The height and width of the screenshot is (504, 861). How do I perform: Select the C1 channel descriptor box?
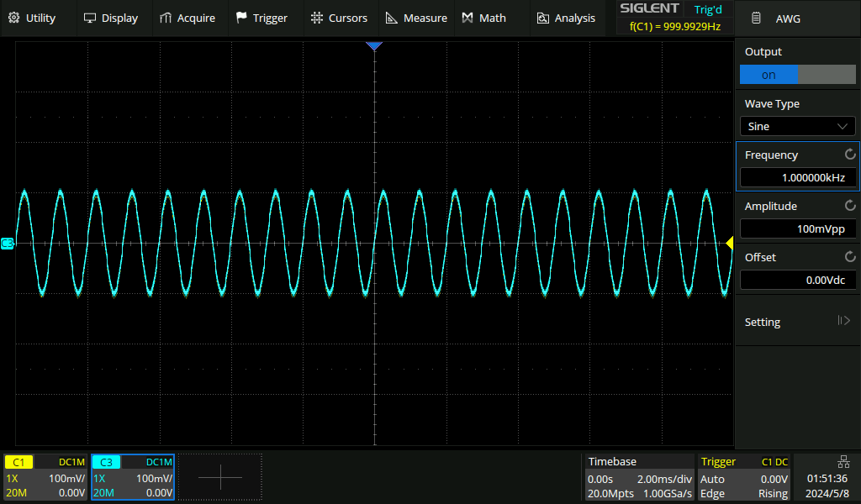45,477
